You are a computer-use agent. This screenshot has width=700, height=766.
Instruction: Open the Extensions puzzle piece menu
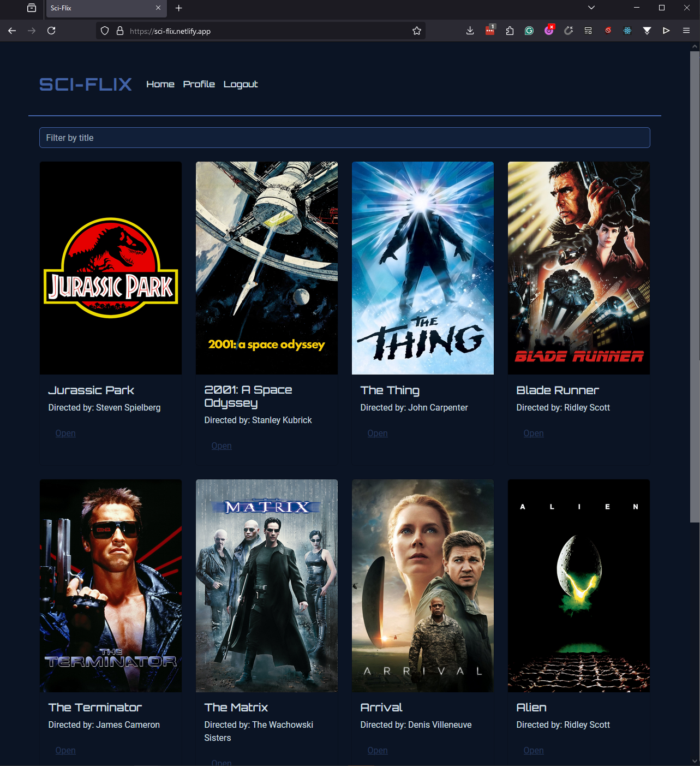click(510, 31)
